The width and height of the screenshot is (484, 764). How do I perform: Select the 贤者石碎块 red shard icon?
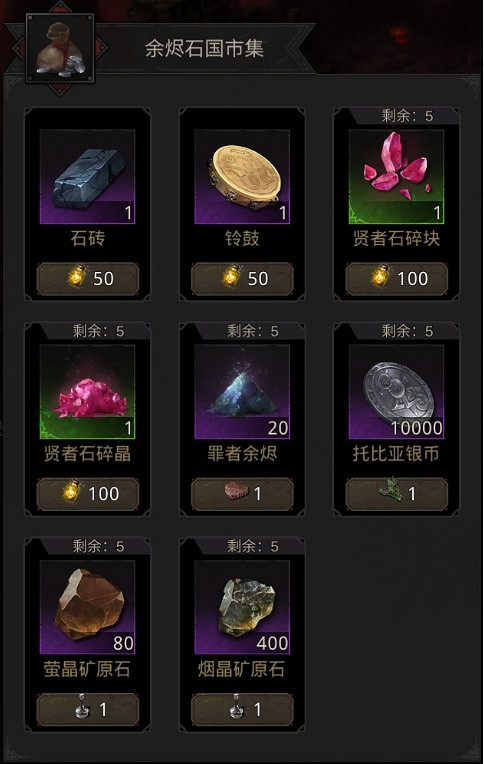tap(396, 177)
